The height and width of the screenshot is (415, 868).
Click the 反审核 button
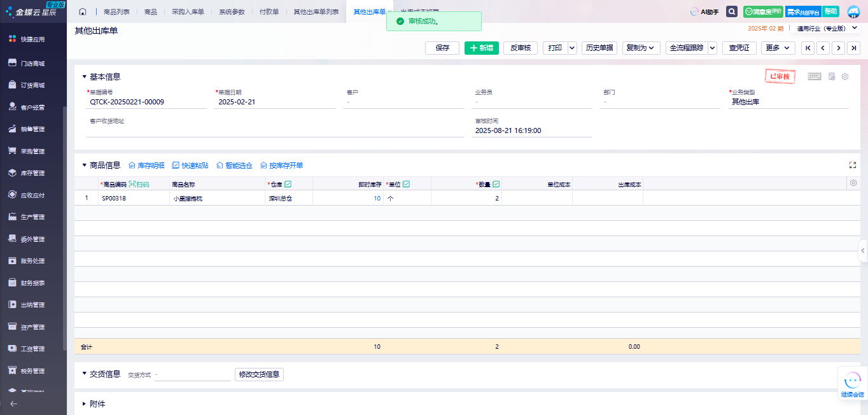521,48
